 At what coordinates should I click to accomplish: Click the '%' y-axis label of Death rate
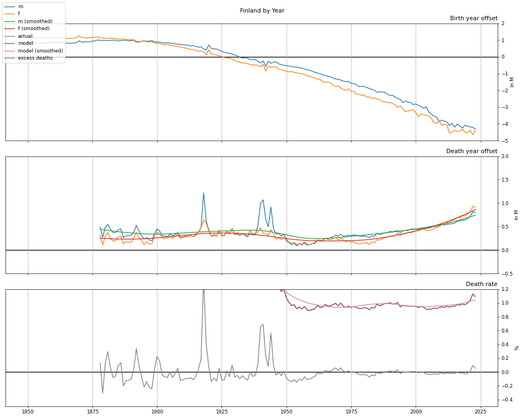click(517, 348)
